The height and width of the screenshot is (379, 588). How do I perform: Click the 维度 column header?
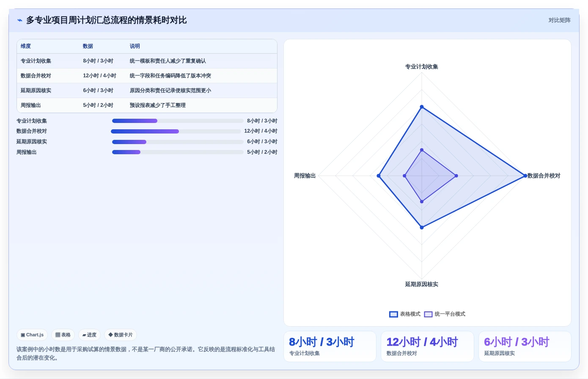26,46
